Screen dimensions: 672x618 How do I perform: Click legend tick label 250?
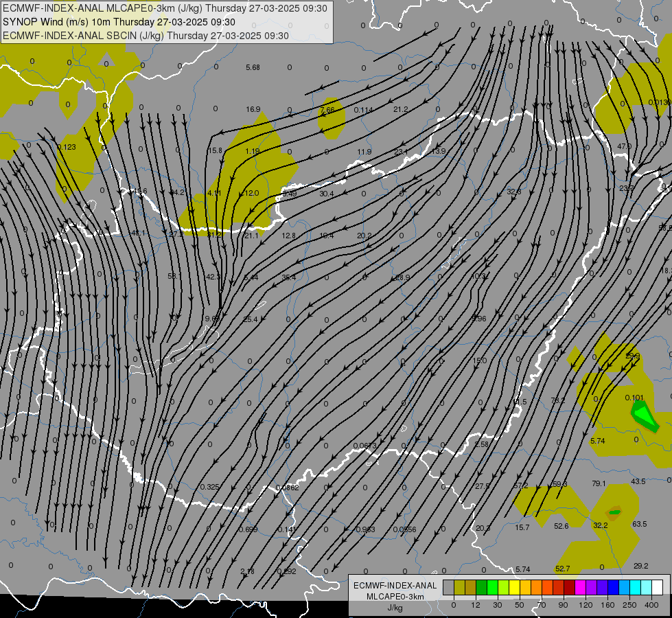629,605
